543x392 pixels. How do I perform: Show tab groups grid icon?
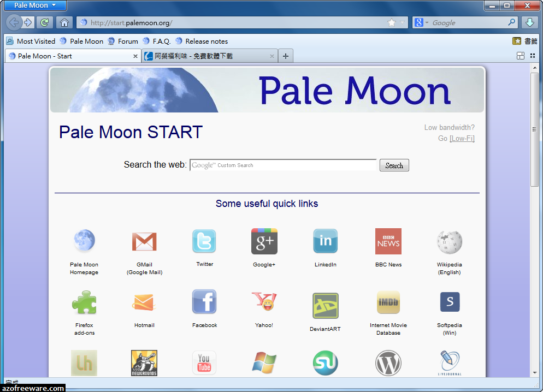[x=521, y=56]
